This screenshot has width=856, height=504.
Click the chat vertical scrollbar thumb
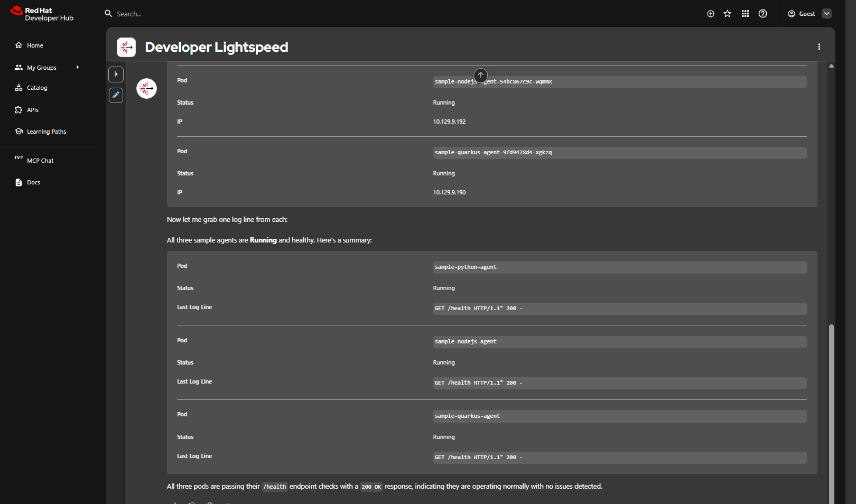click(831, 414)
